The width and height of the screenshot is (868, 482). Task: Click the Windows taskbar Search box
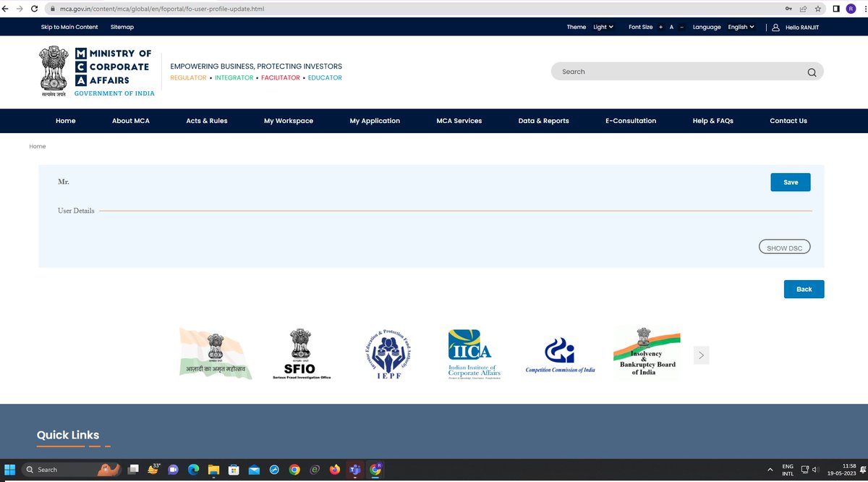[x=70, y=470]
